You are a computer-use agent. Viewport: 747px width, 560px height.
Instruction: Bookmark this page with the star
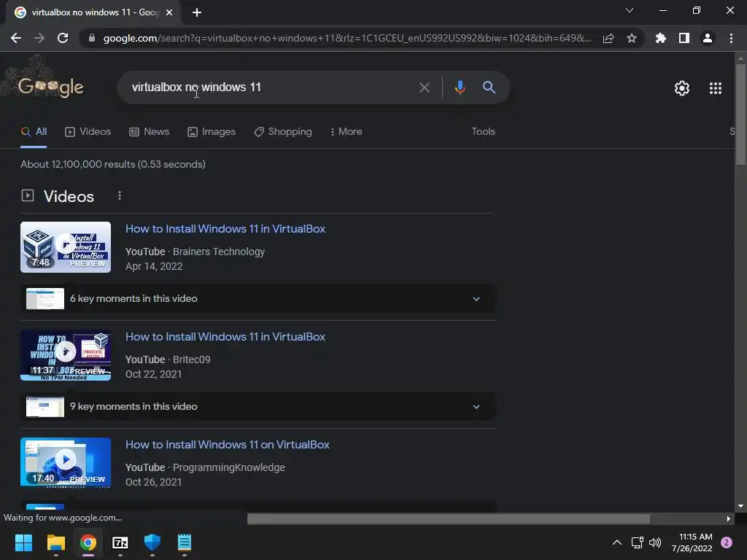point(632,38)
